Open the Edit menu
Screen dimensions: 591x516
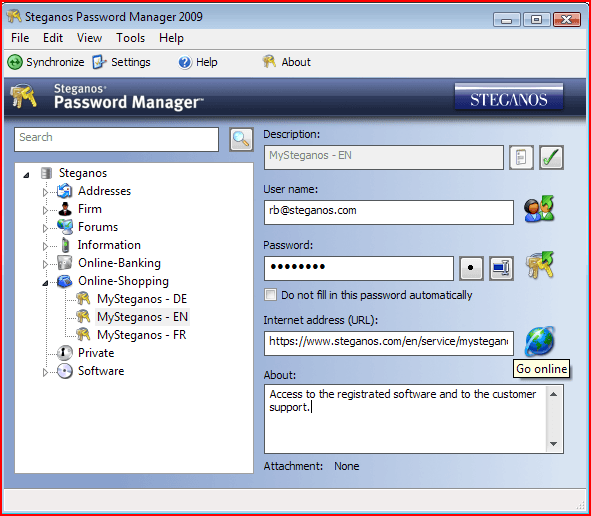pyautogui.click(x=53, y=38)
